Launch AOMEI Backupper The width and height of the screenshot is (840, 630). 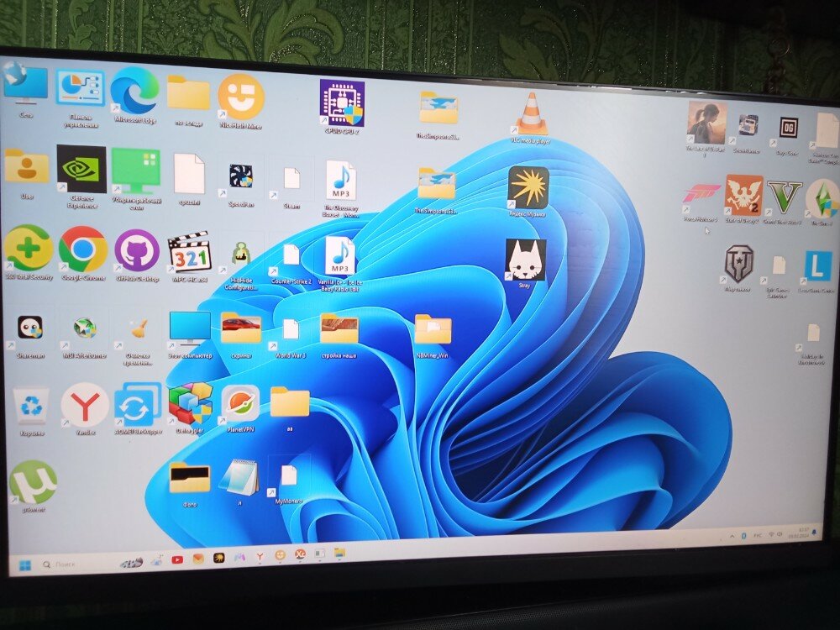coord(138,407)
